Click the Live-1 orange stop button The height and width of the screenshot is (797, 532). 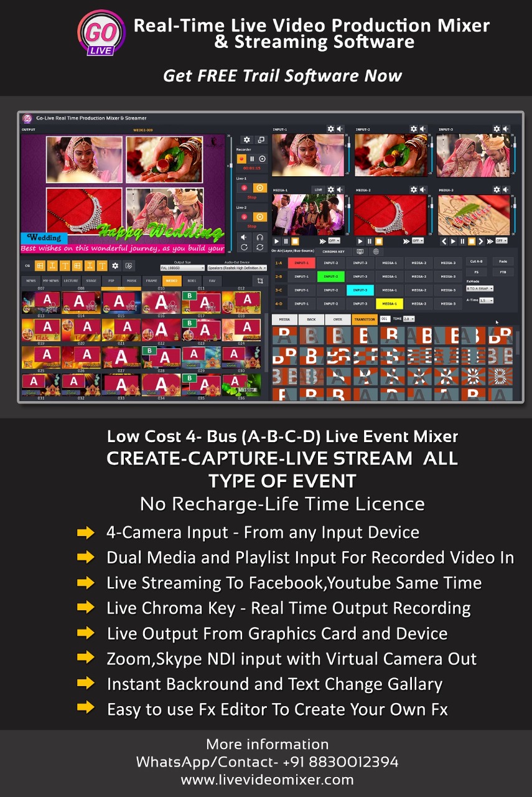(x=260, y=188)
